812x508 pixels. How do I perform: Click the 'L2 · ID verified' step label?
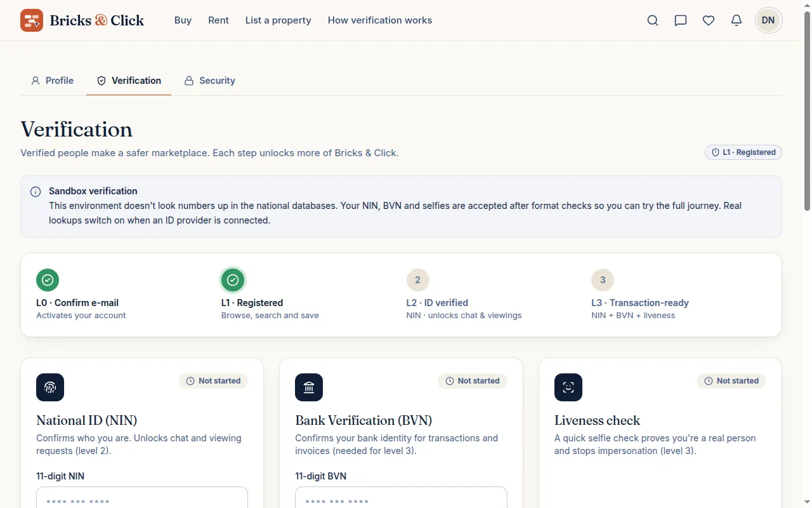click(x=437, y=303)
